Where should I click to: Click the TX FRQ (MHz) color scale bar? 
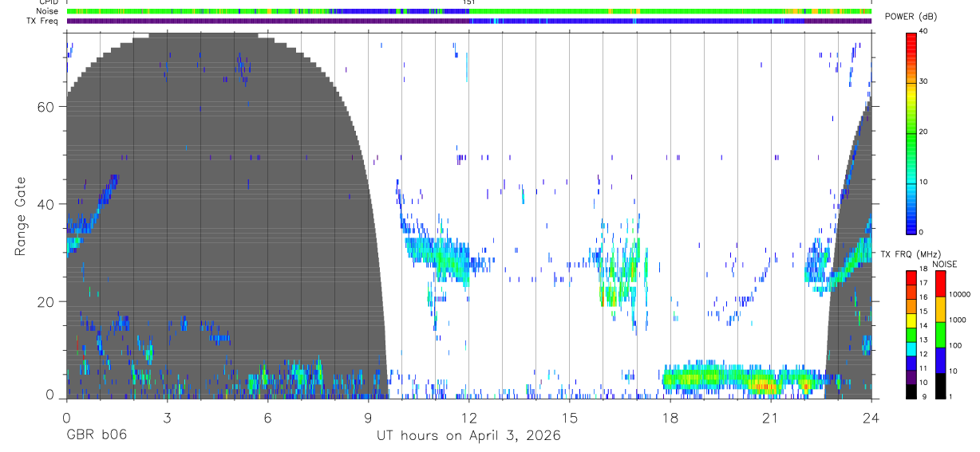pos(911,334)
